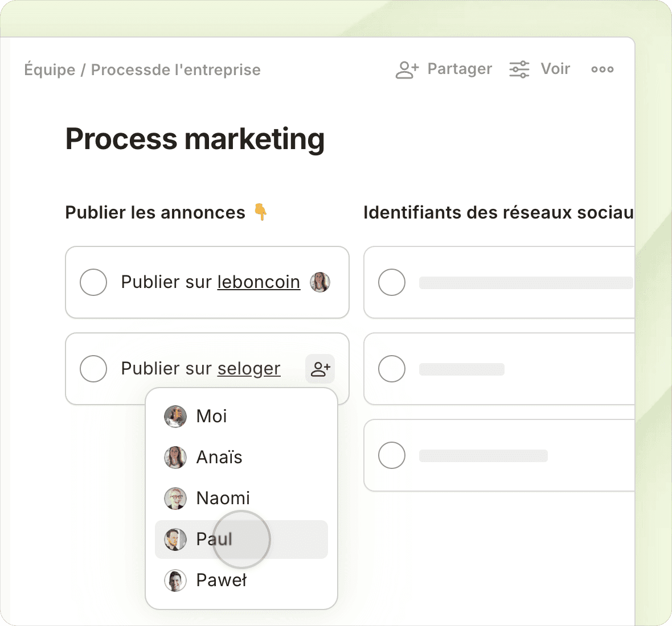Click Moi's avatar in assignee list

(175, 417)
